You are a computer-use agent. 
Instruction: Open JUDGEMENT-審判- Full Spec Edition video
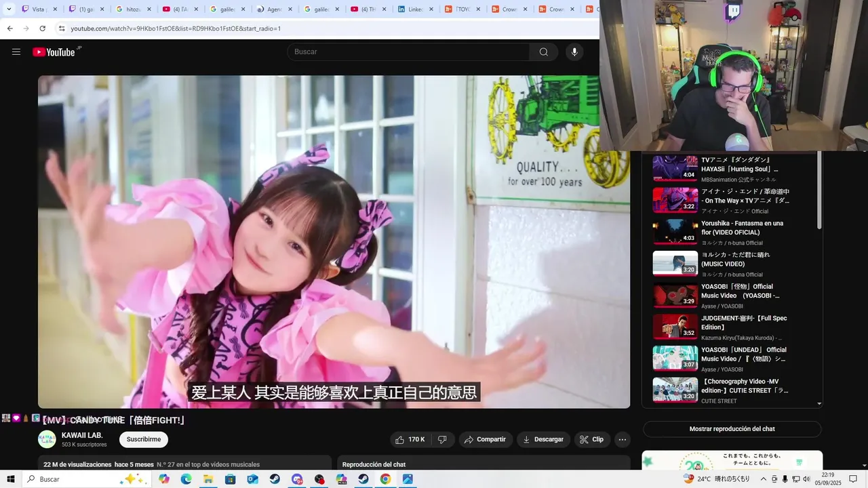(x=744, y=323)
